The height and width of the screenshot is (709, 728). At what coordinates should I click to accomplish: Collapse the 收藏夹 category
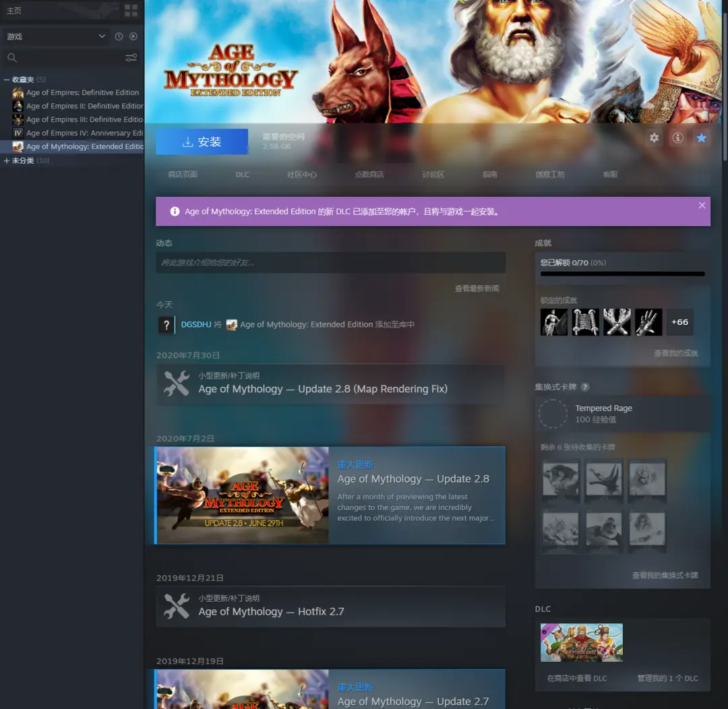(7, 80)
